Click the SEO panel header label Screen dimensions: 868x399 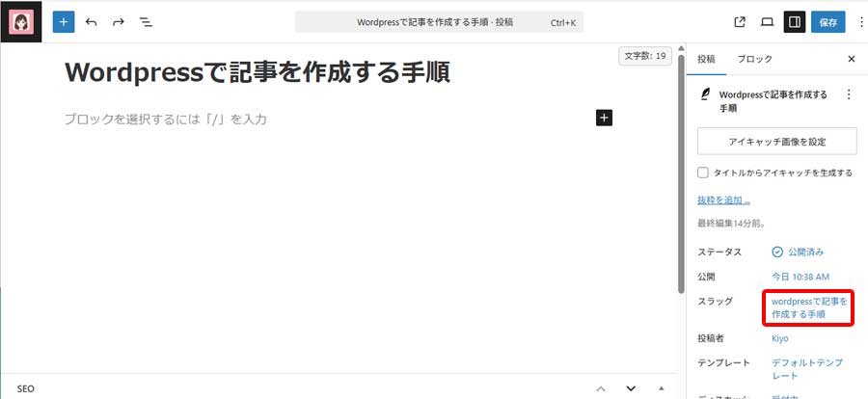(x=25, y=388)
